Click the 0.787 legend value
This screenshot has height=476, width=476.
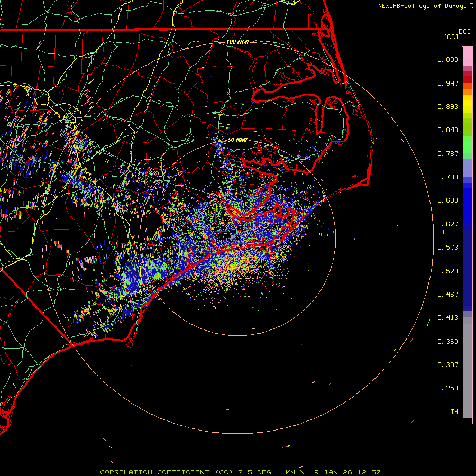pos(448,153)
